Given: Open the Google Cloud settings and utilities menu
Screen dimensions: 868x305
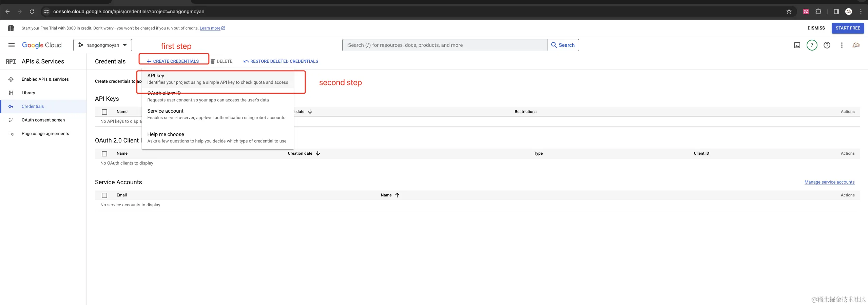Looking at the screenshot, I should tap(842, 45).
